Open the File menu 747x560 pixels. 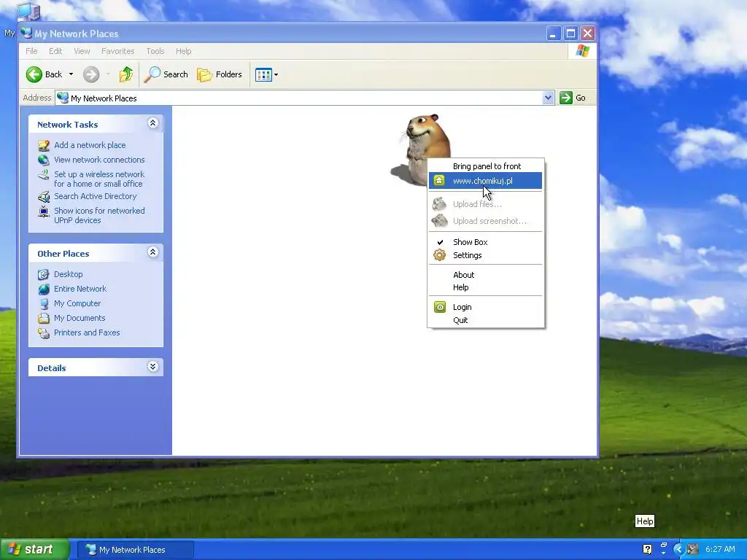(31, 51)
